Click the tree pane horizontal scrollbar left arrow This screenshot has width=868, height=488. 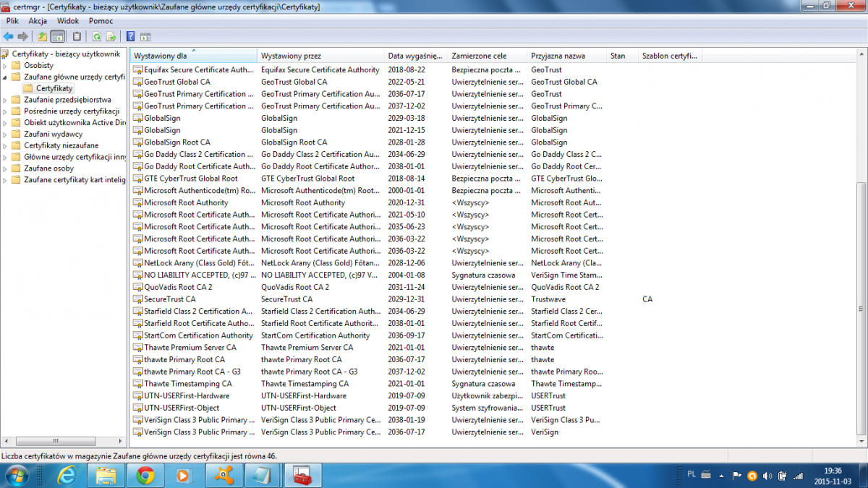tap(6, 440)
